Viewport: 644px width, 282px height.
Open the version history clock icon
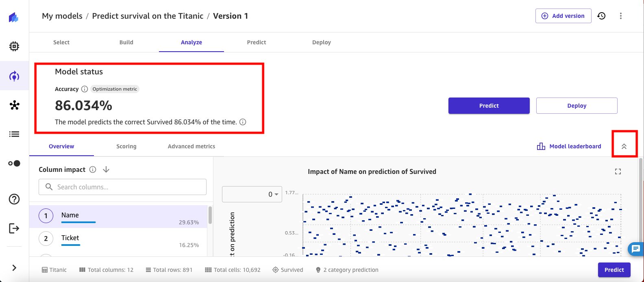(601, 16)
